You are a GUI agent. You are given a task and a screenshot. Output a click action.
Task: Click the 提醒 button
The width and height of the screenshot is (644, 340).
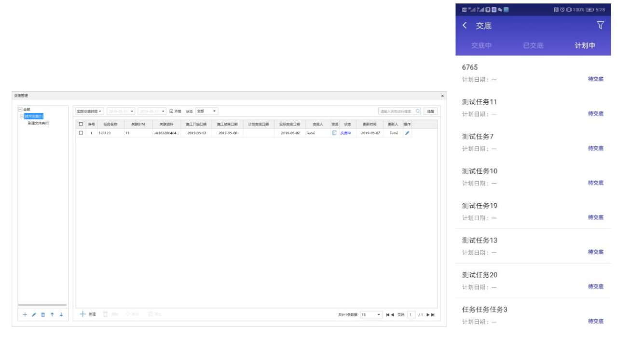tap(430, 111)
